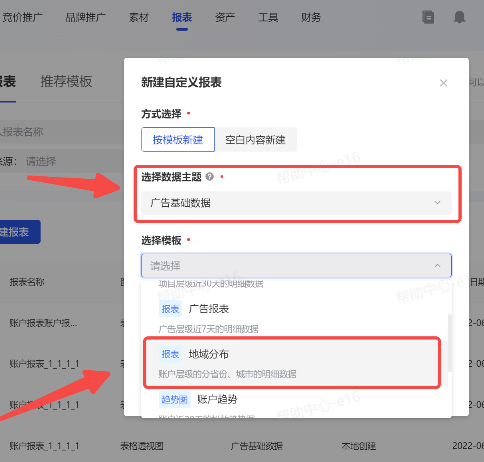Open the 工具 top menu
The image size is (484, 462).
pyautogui.click(x=268, y=17)
